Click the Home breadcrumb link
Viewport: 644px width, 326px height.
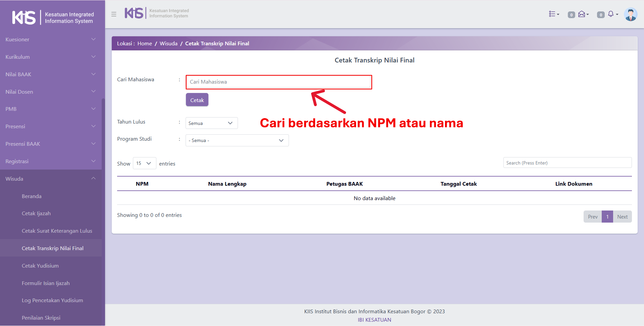tap(145, 44)
